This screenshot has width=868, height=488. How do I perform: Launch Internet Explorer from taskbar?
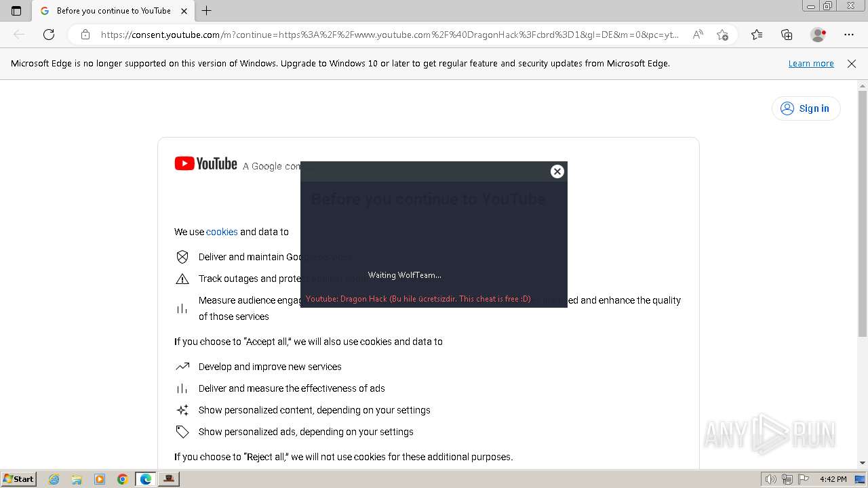[x=54, y=479]
